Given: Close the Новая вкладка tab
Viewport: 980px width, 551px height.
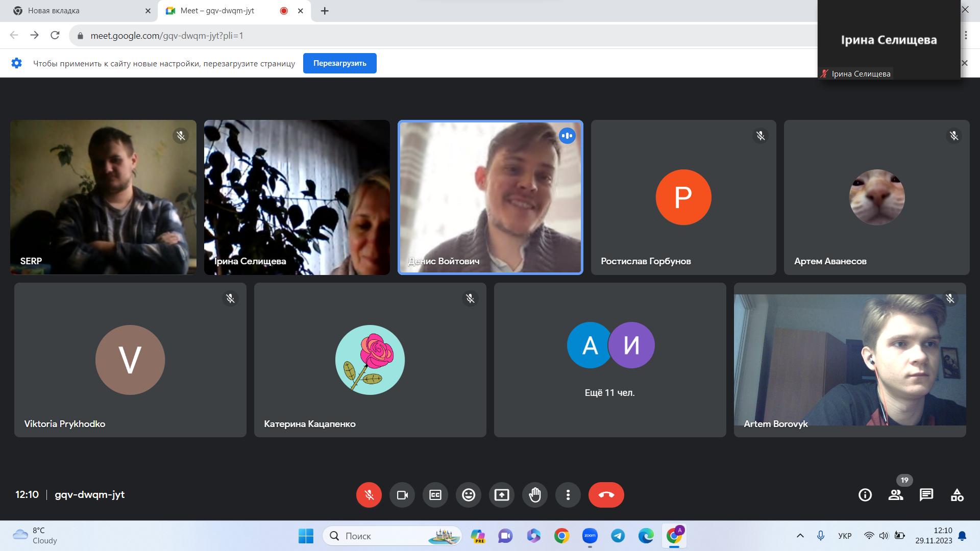Looking at the screenshot, I should click(x=148, y=11).
